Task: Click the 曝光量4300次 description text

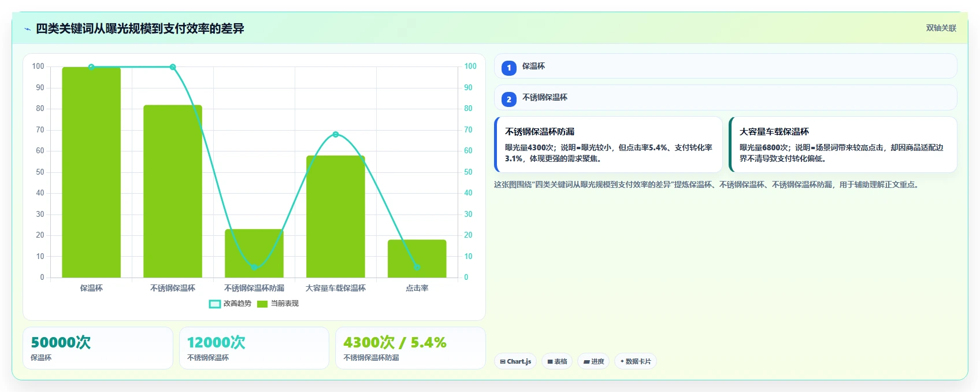Action: (x=608, y=153)
